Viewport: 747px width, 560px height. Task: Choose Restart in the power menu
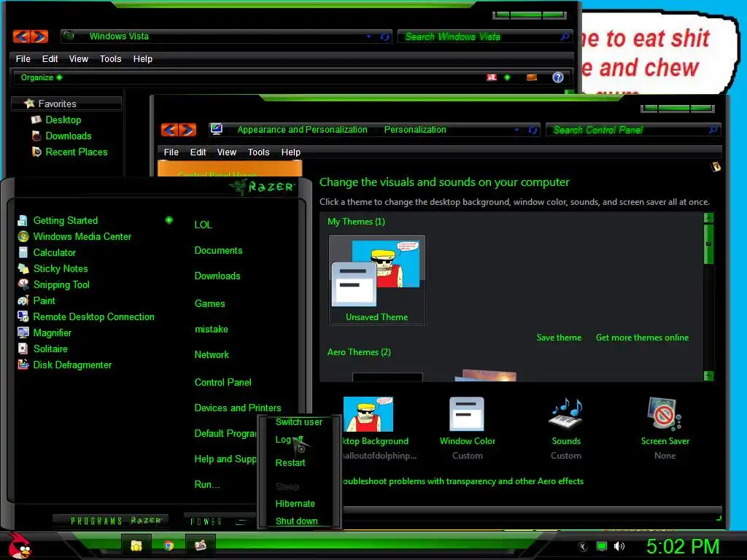point(290,463)
